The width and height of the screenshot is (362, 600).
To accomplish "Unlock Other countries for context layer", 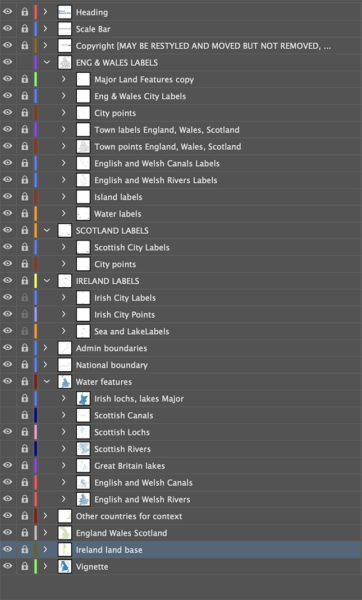I will click(24, 516).
